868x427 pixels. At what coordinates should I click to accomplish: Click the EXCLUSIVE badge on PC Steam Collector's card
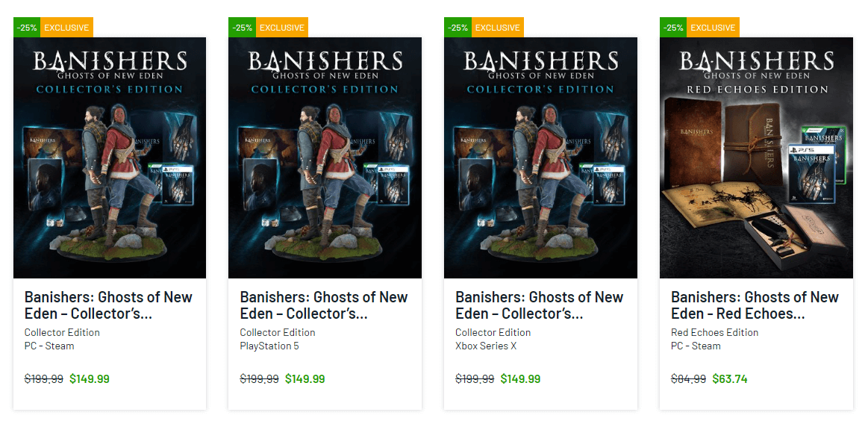point(66,28)
